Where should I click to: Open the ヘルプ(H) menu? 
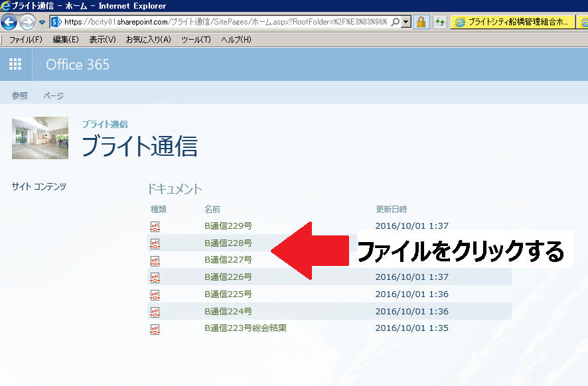236,39
